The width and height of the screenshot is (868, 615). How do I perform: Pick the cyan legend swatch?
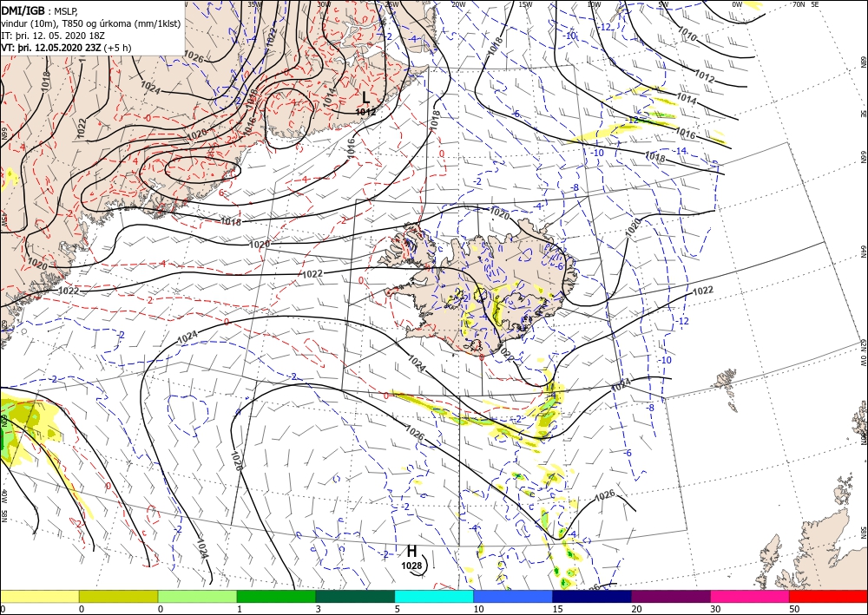point(434,596)
